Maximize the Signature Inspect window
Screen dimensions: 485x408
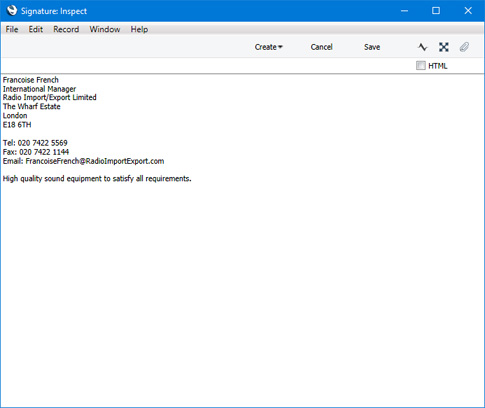click(x=436, y=11)
